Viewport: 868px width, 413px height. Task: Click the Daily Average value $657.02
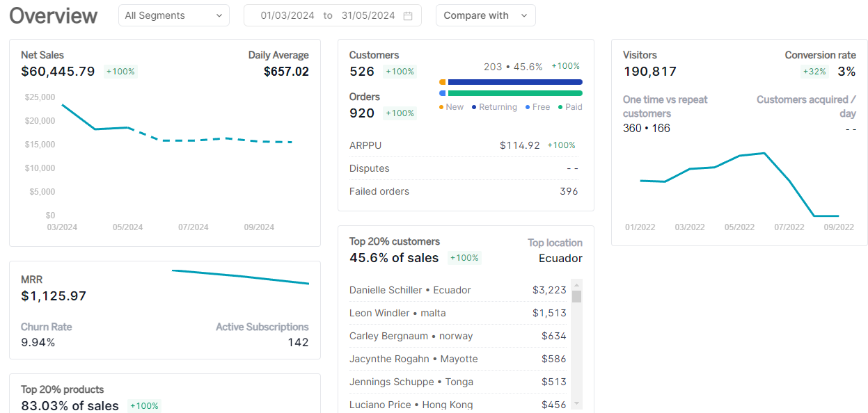pyautogui.click(x=286, y=71)
